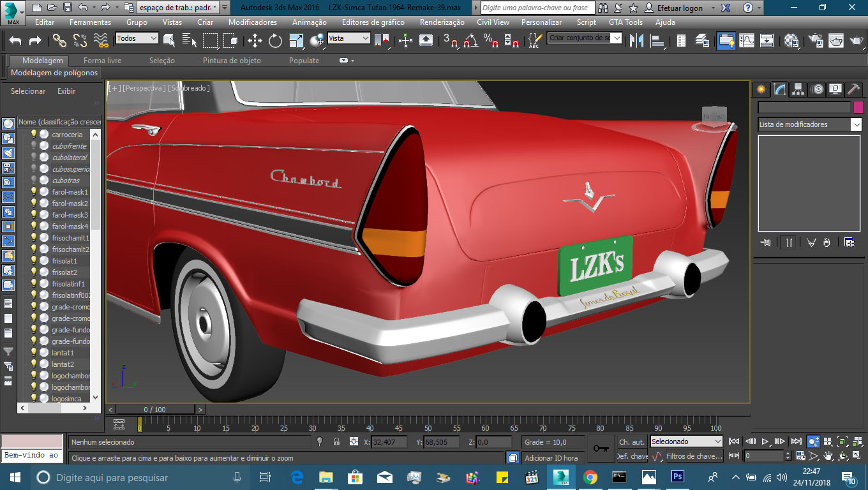
Task: Open the Lista de modificadores dropdown
Action: coord(856,124)
